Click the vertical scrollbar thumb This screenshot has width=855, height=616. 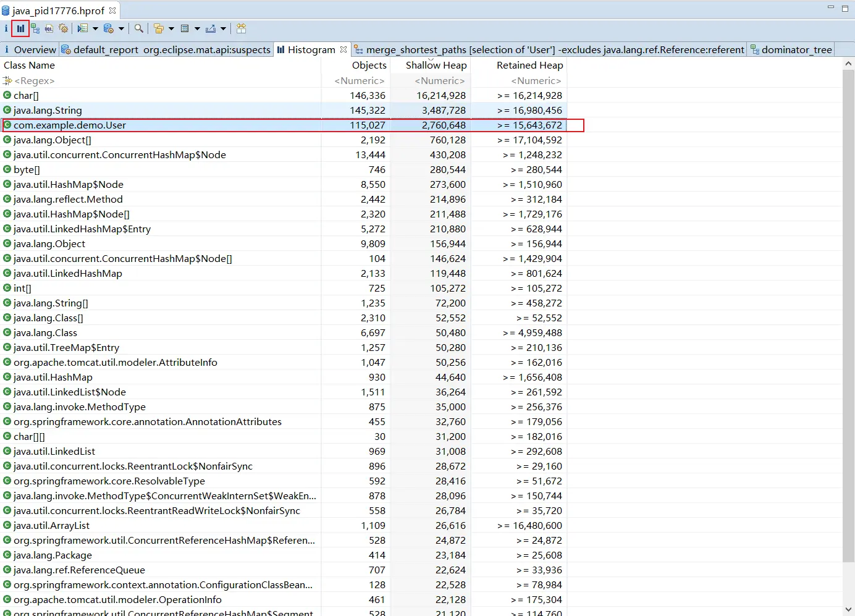(x=848, y=315)
